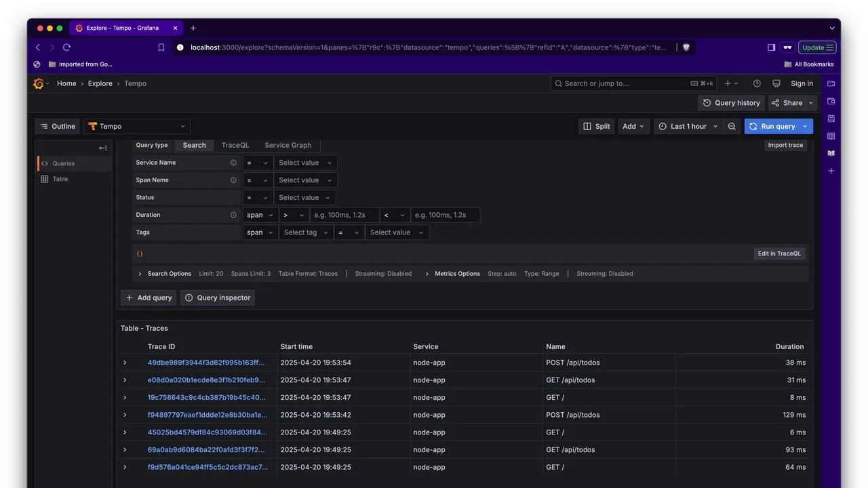The height and width of the screenshot is (488, 868).
Task: Click the plus icon in right sidebar
Action: pyautogui.click(x=831, y=171)
